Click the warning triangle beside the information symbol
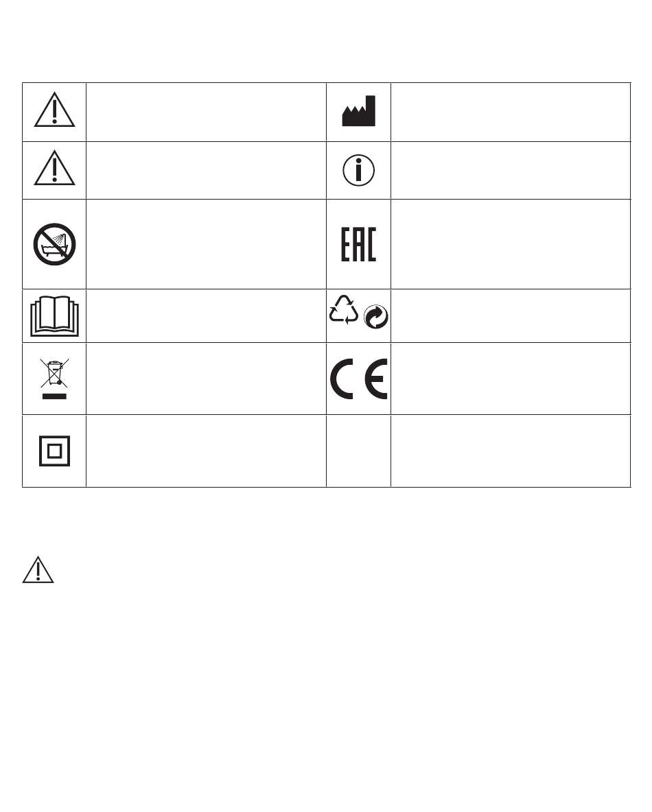The image size is (652, 812). (x=54, y=171)
